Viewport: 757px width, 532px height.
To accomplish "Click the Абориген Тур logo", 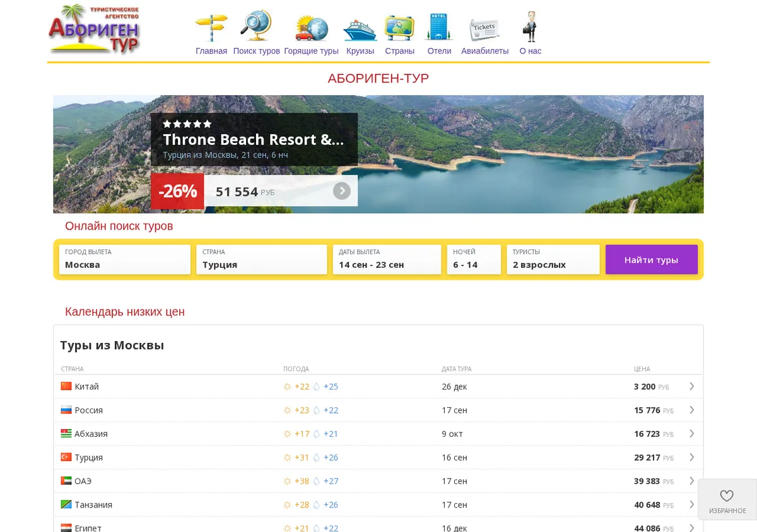I will tap(94, 29).
